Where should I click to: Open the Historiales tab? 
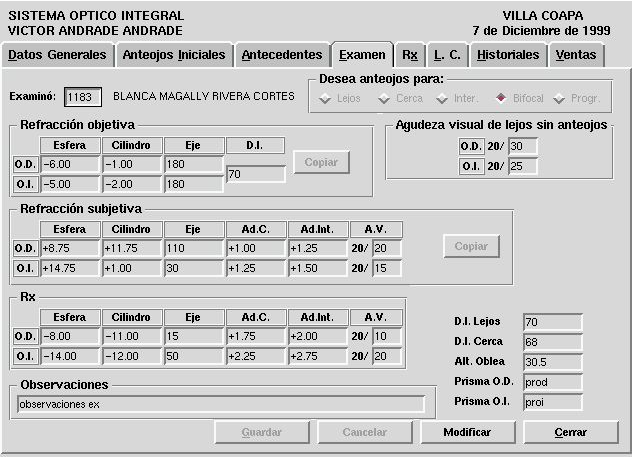[x=507, y=55]
